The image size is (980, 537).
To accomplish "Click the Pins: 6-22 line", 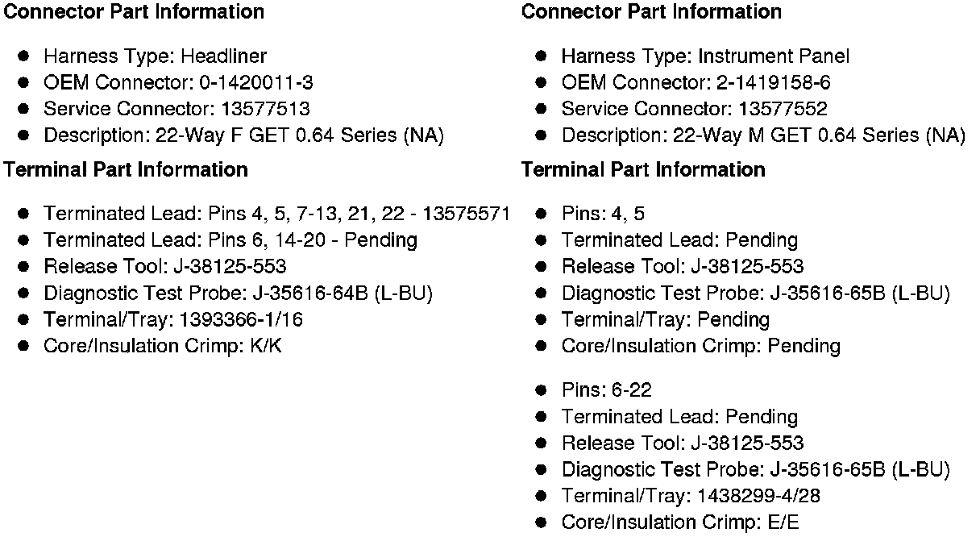I will (607, 390).
